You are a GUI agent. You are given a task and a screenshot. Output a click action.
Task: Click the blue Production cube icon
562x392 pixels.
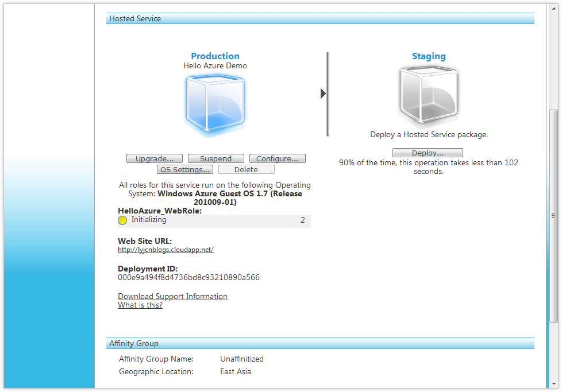click(x=215, y=105)
